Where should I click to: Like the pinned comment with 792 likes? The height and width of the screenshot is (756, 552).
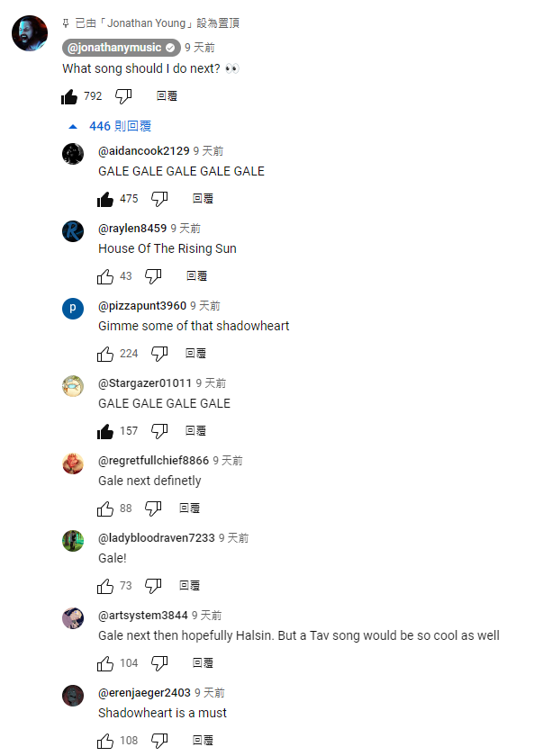69,96
